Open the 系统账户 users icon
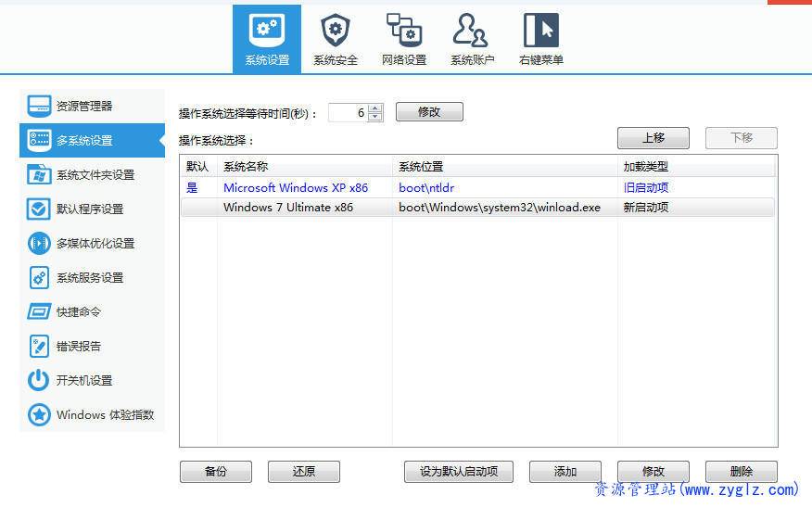 coord(470,30)
